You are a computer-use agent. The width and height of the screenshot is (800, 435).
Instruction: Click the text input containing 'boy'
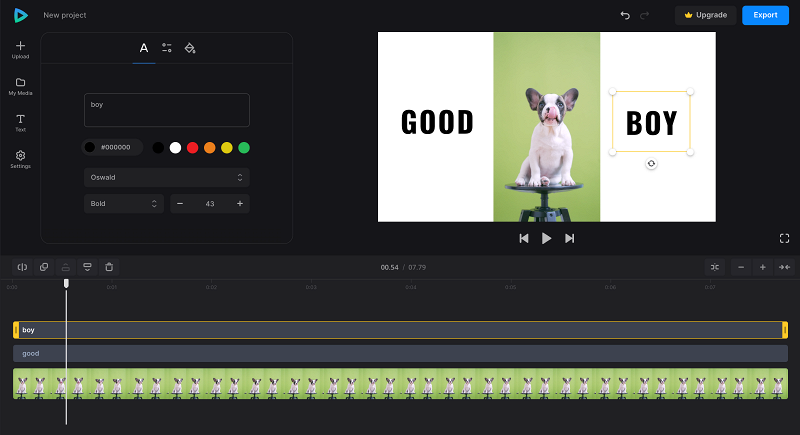[x=167, y=110]
